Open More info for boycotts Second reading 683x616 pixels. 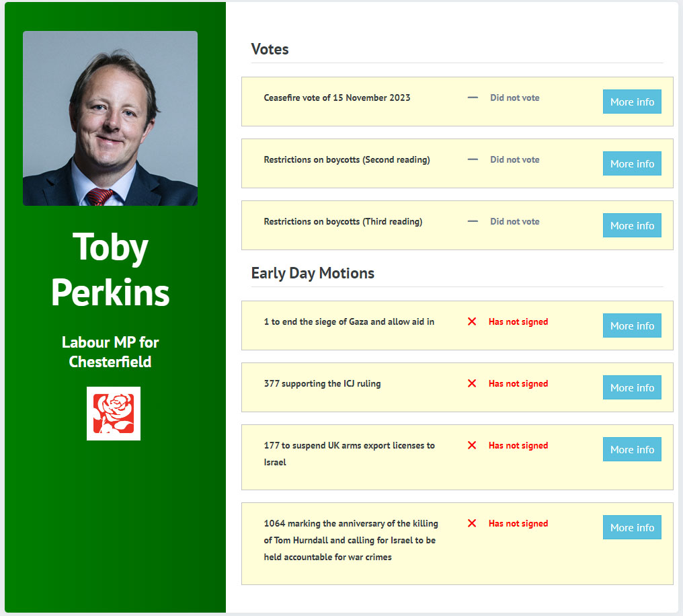coord(632,163)
